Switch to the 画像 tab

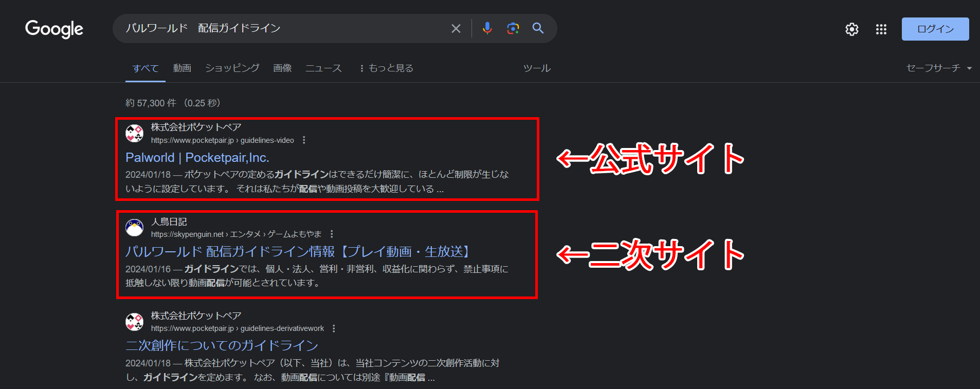pos(282,68)
